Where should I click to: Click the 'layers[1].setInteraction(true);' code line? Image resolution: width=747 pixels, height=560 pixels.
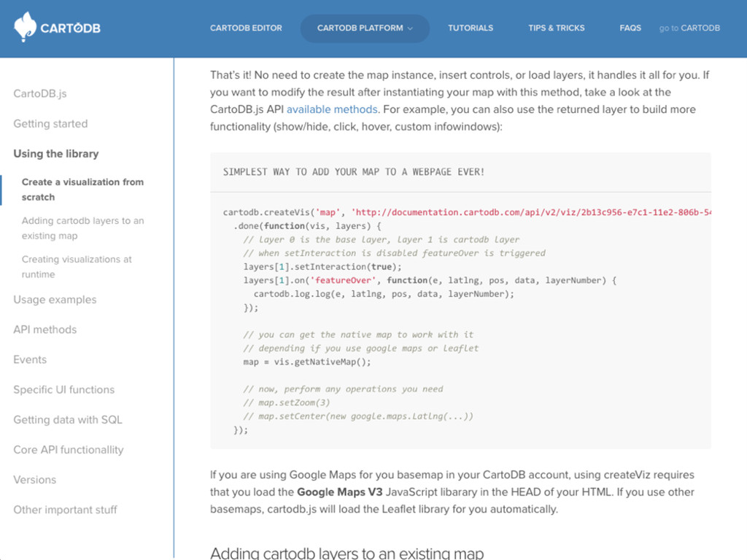point(322,267)
